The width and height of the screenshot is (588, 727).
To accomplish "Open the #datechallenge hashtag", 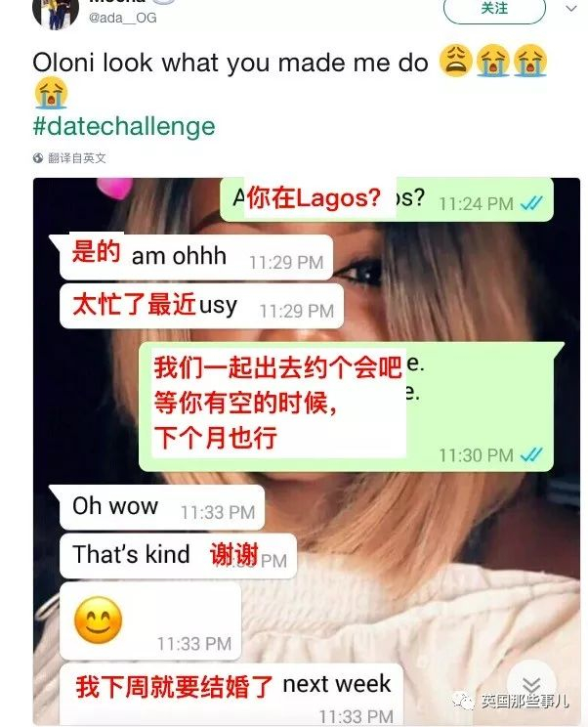I will (x=124, y=126).
